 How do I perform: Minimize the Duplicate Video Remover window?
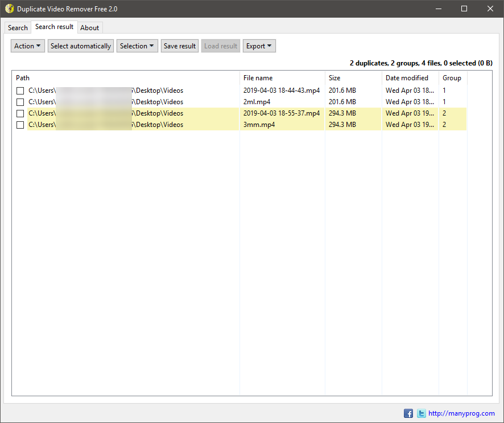pos(439,9)
